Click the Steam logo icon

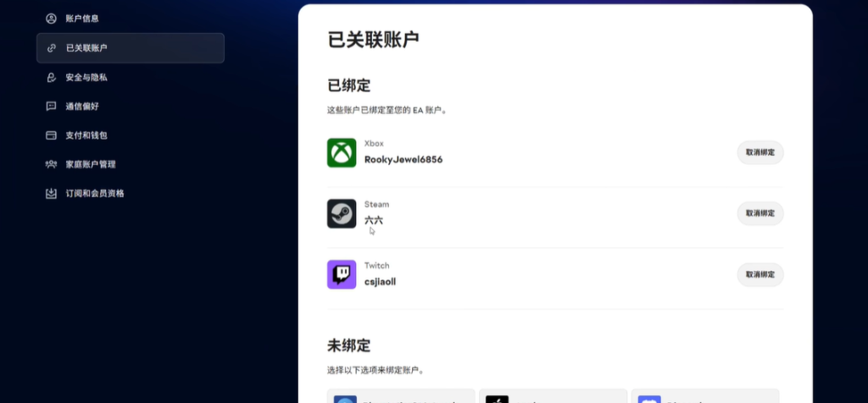click(342, 213)
